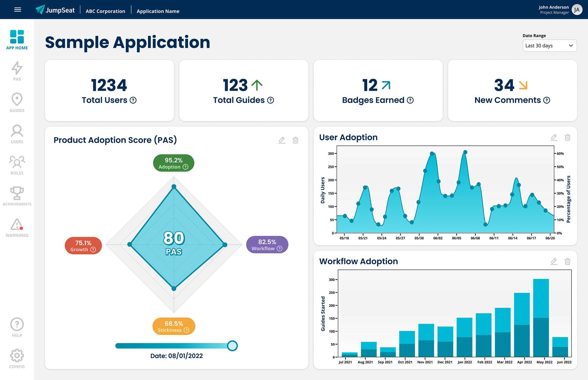Click the John Anderson JA avatar

(x=577, y=9)
